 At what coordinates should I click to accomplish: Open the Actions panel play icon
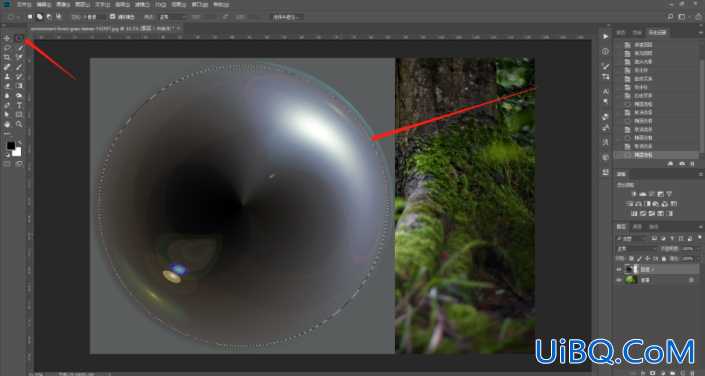pos(606,36)
